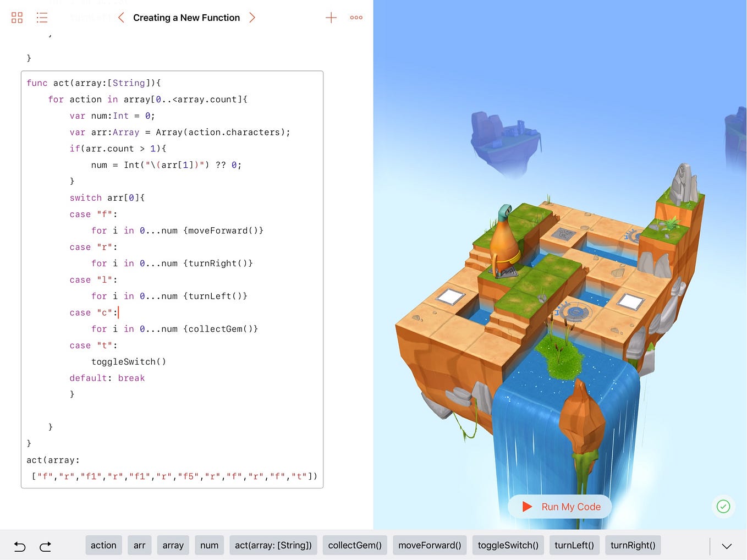
Task: Click the Run My Code button
Action: (x=560, y=506)
